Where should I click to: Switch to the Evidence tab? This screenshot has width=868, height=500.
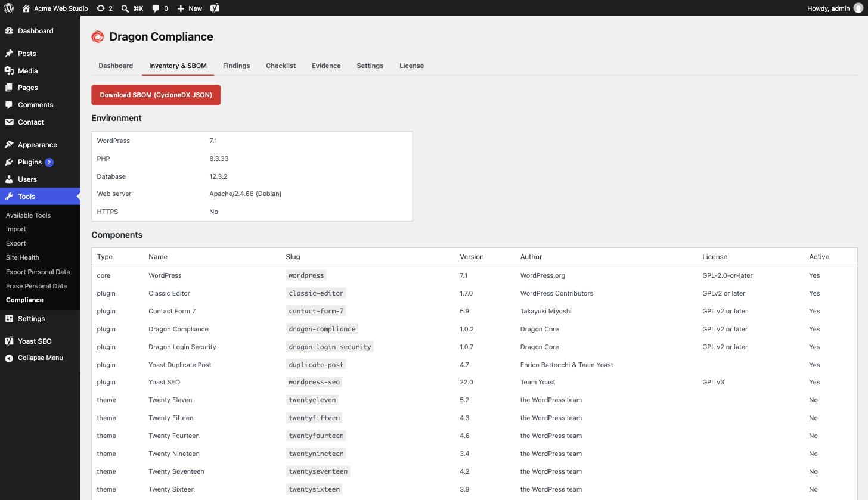326,66
